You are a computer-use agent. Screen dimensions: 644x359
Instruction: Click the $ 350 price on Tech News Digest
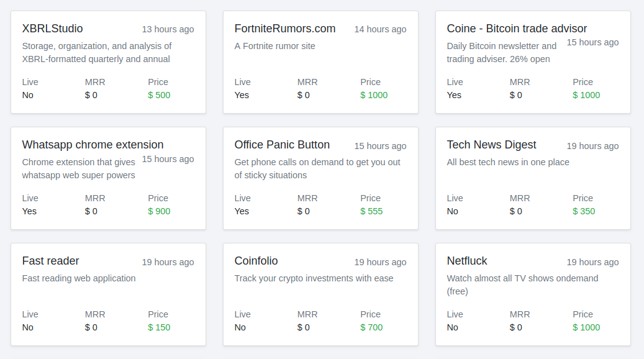584,211
